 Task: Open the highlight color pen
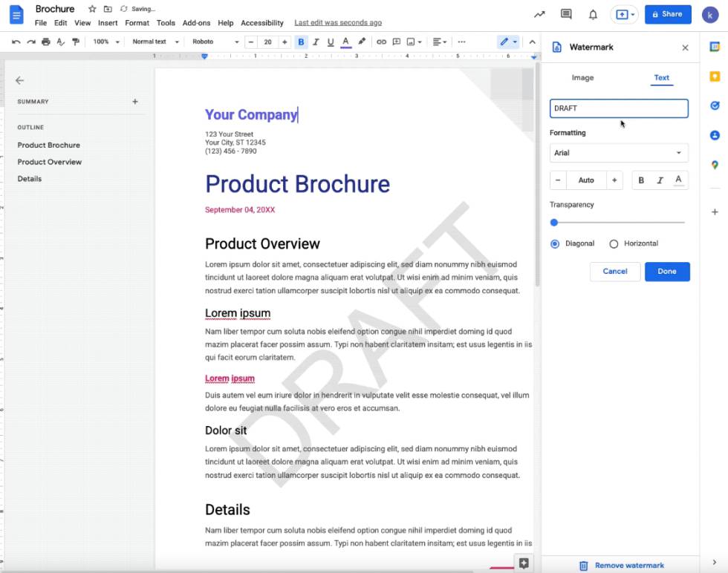361,42
